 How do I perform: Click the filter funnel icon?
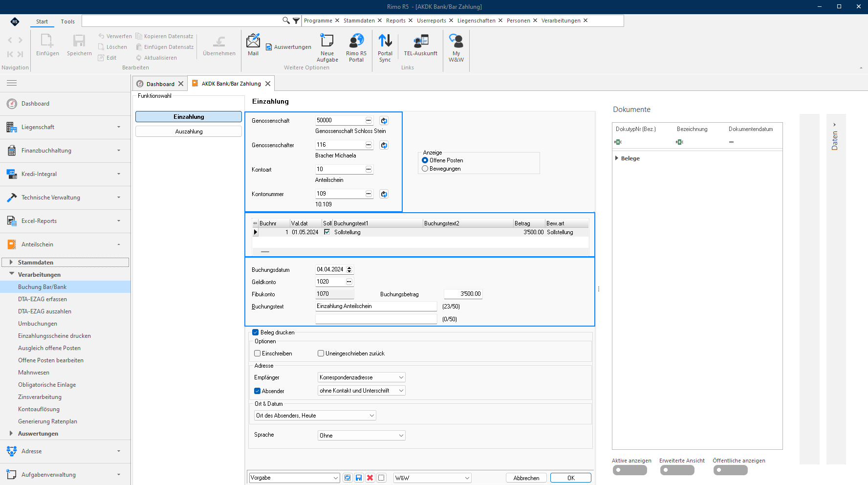[296, 21]
